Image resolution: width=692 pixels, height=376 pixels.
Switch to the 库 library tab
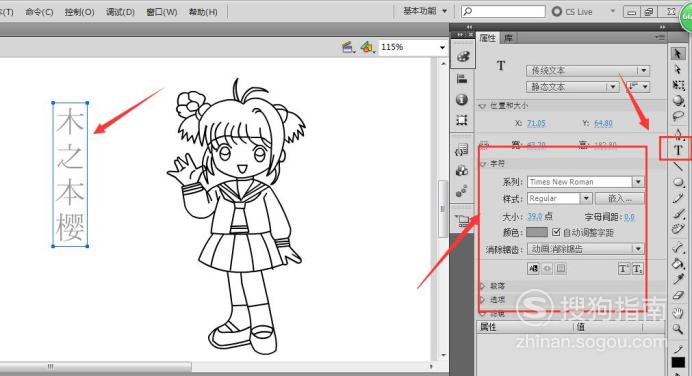(508, 38)
